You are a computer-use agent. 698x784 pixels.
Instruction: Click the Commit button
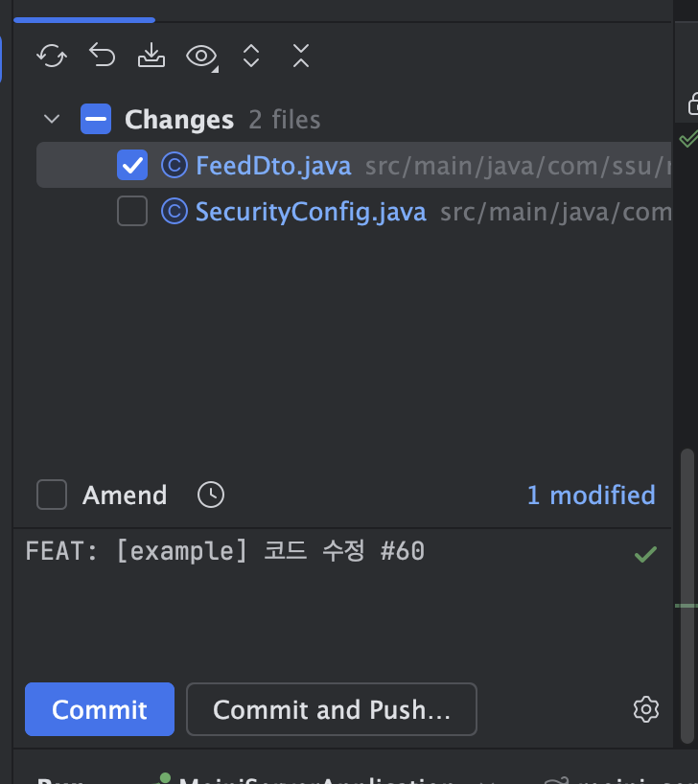100,709
